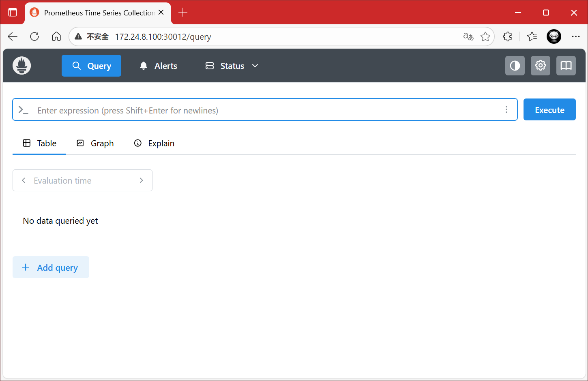
Task: Step evaluation time backward with left chevron
Action: click(24, 180)
